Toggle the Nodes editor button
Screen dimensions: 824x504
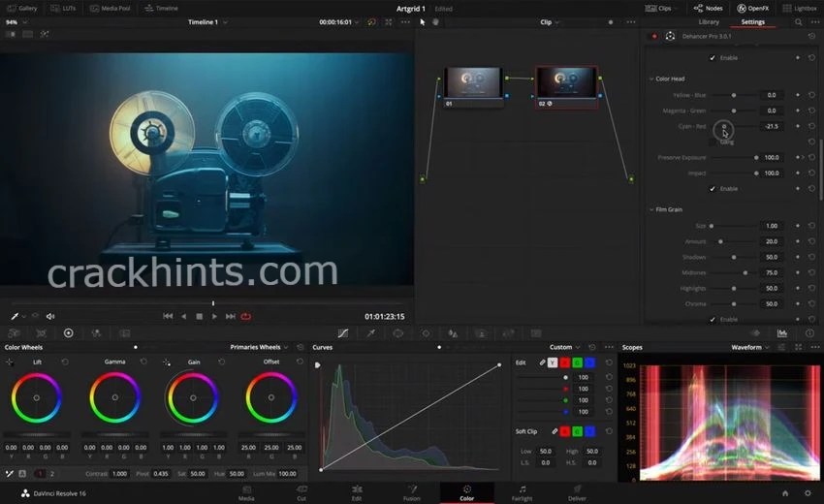click(708, 8)
